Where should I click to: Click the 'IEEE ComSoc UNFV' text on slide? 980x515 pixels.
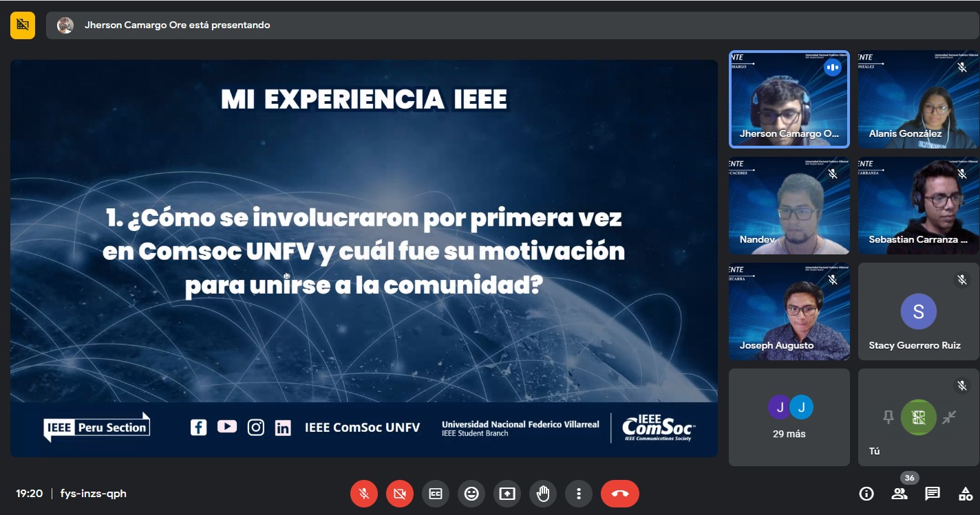point(362,428)
